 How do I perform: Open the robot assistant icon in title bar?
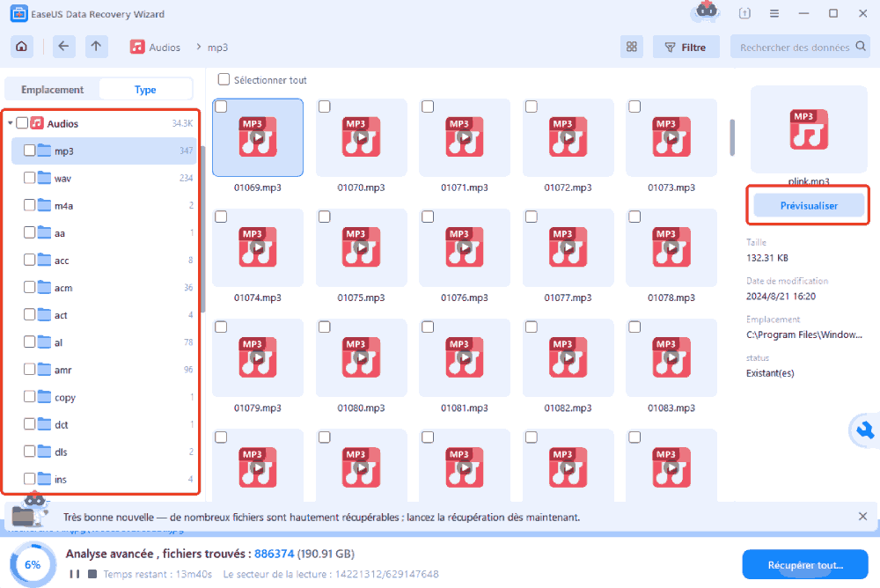click(707, 11)
